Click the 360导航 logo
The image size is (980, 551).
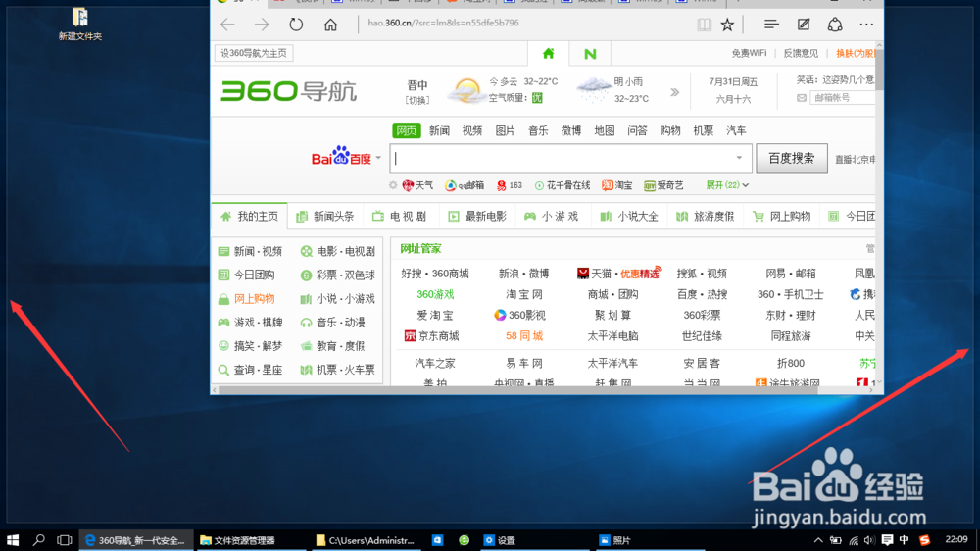tap(288, 91)
